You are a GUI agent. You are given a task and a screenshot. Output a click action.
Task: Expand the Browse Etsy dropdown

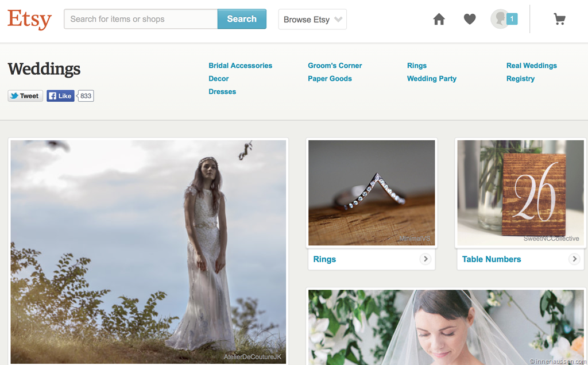click(x=312, y=19)
